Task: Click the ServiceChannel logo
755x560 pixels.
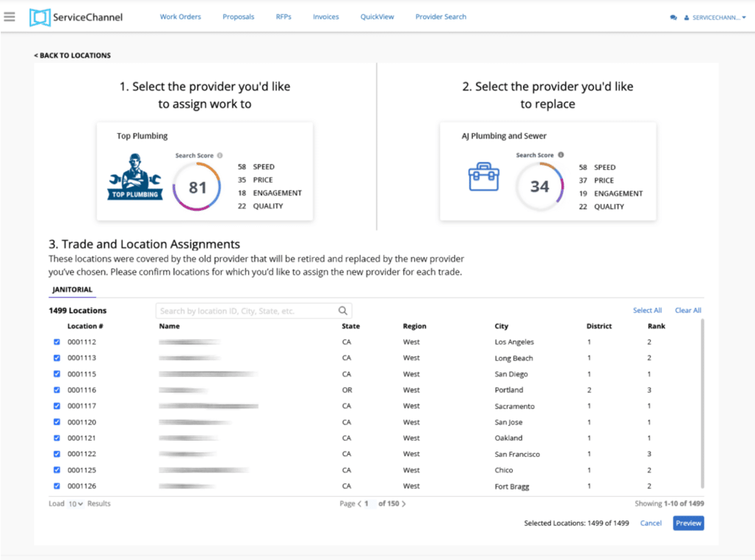Action: [76, 17]
